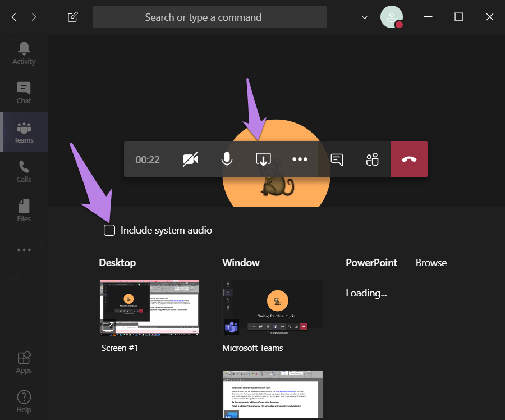
Task: Open Activity in the left sidebar
Action: tap(24, 53)
